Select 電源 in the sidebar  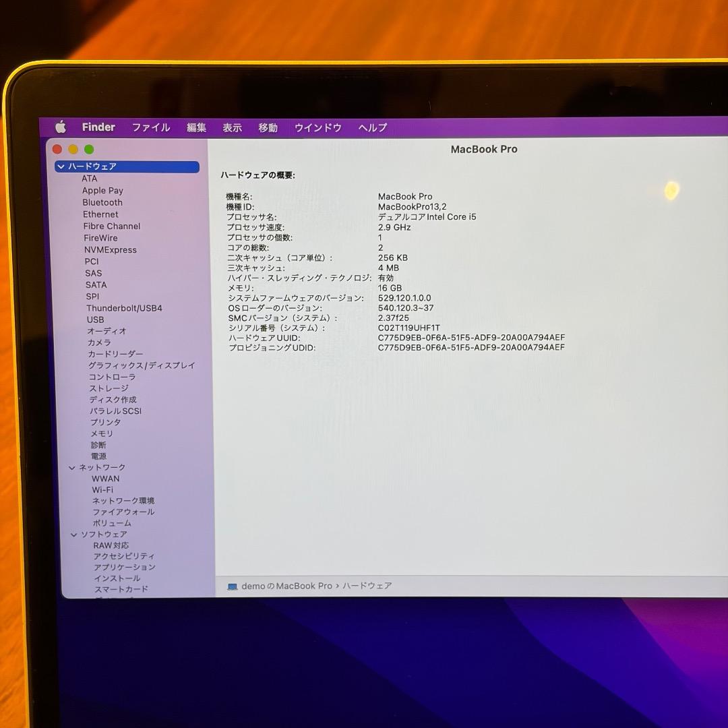(x=98, y=456)
